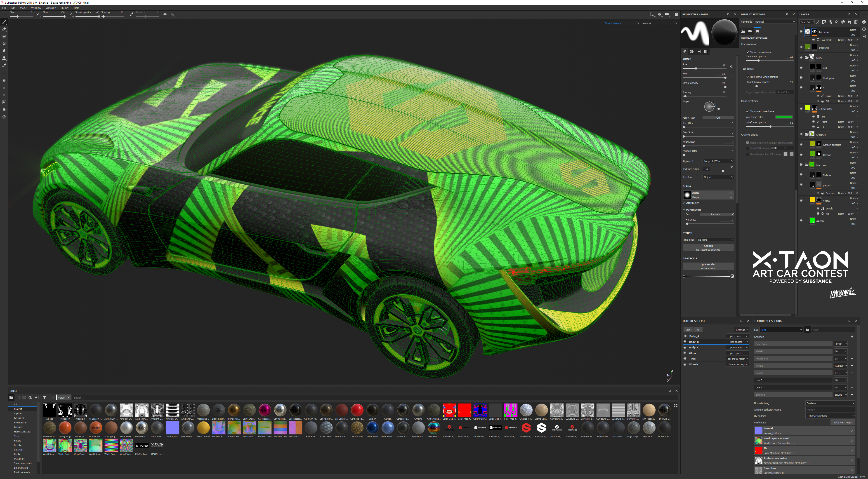Click the Follow Path Off button
Image resolution: width=868 pixels, height=479 pixels.
[x=718, y=117]
